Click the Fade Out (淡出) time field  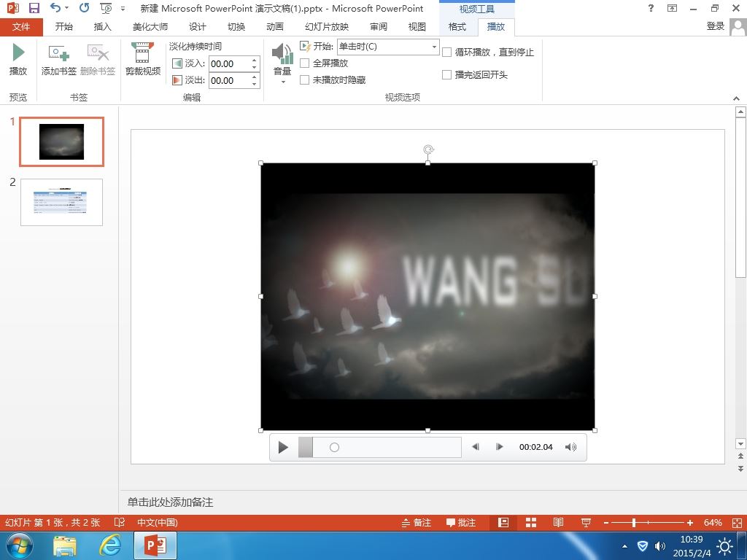click(x=230, y=80)
